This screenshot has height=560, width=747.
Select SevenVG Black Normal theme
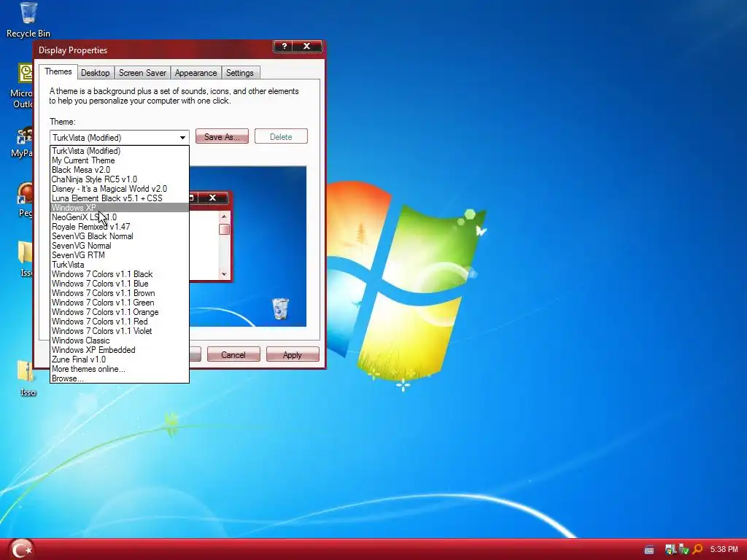(120, 236)
